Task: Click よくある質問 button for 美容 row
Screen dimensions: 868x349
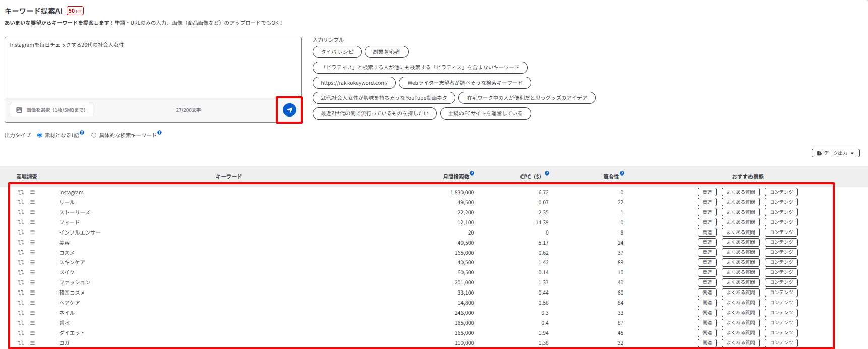Action: pyautogui.click(x=740, y=243)
